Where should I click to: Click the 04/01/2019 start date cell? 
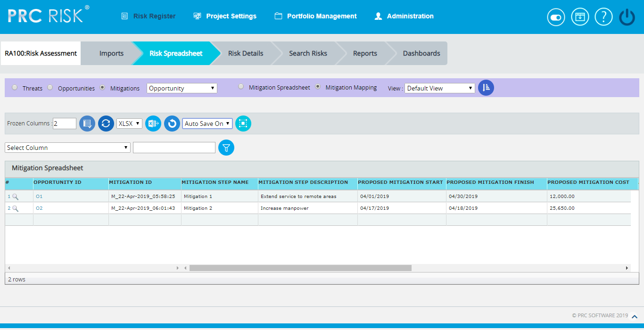402,197
